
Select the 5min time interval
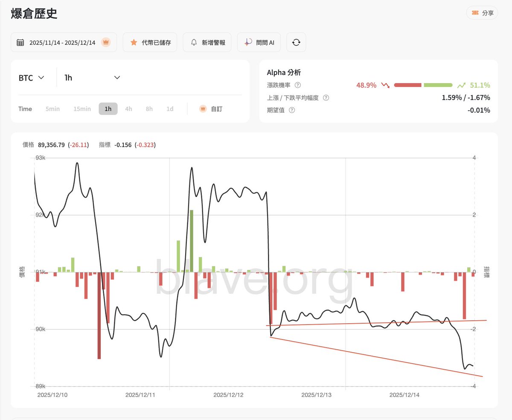tap(52, 109)
